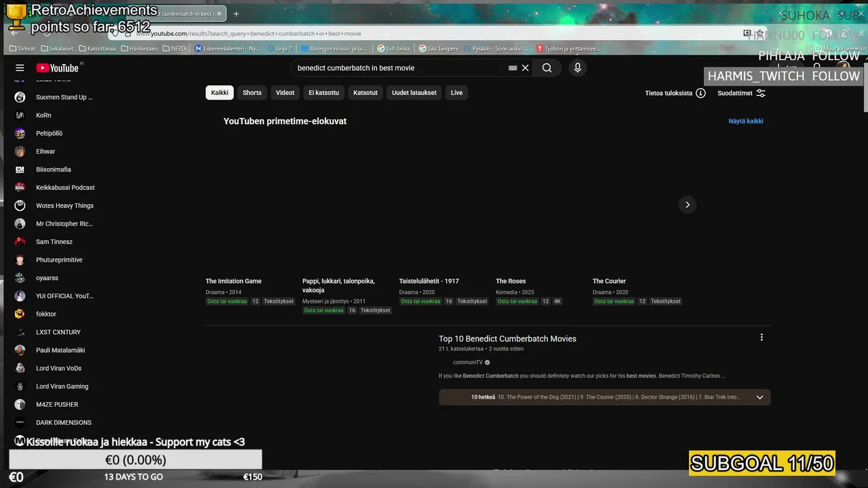Click the 4K badge on The Roses

pyautogui.click(x=557, y=302)
